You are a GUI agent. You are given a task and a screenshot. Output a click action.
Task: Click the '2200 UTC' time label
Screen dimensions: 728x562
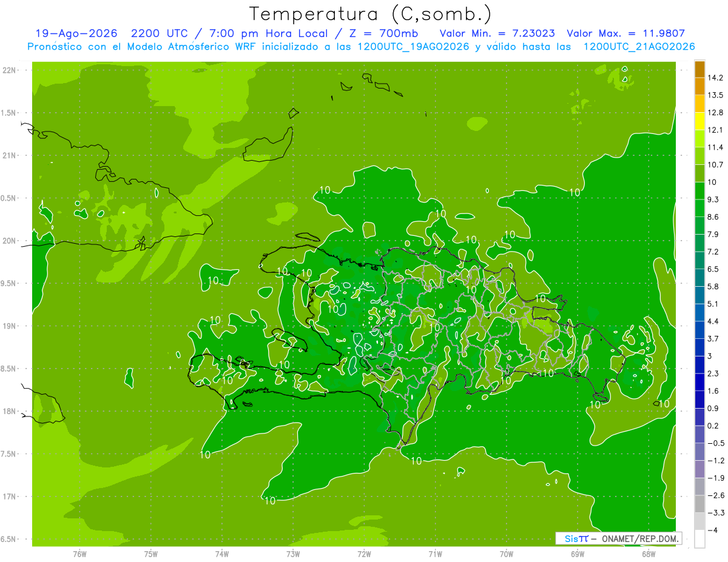click(161, 33)
